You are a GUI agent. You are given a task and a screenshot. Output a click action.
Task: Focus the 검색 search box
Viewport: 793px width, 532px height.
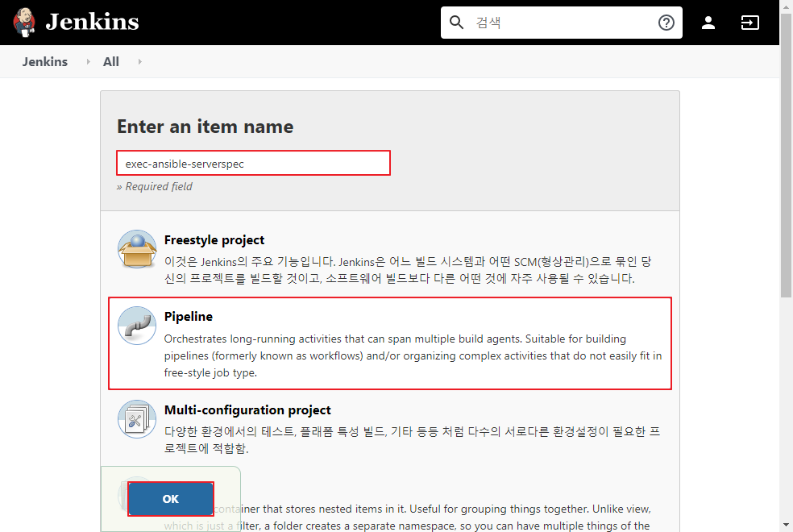click(562, 23)
